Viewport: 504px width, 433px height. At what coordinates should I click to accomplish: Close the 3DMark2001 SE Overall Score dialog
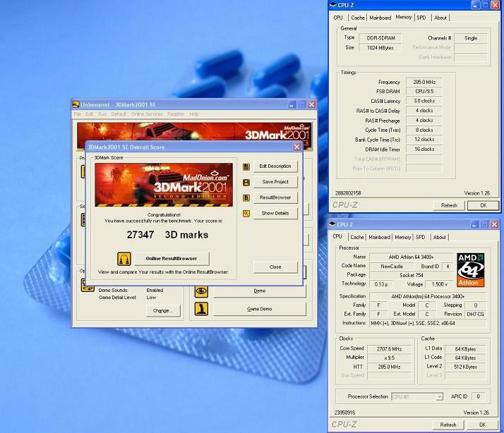[x=296, y=147]
